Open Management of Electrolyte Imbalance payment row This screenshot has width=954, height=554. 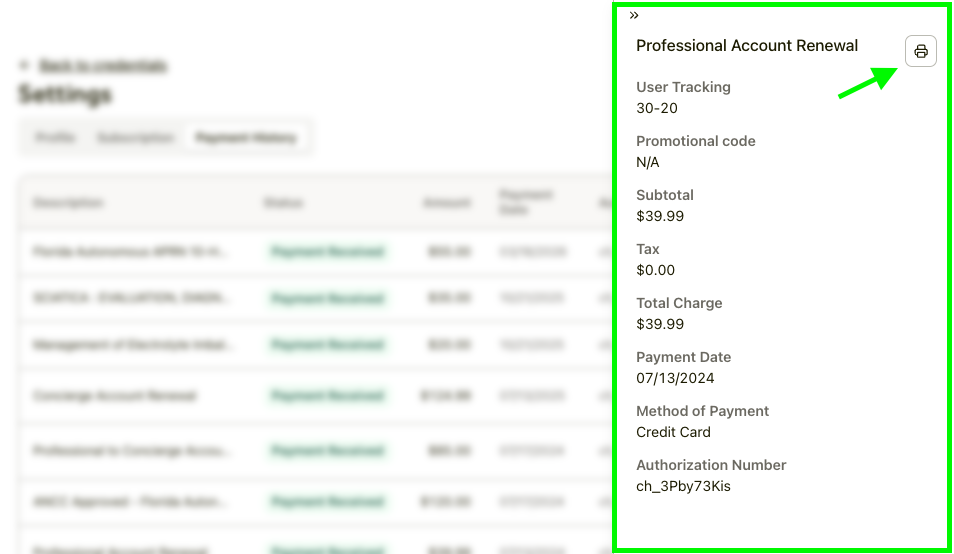coord(132,346)
